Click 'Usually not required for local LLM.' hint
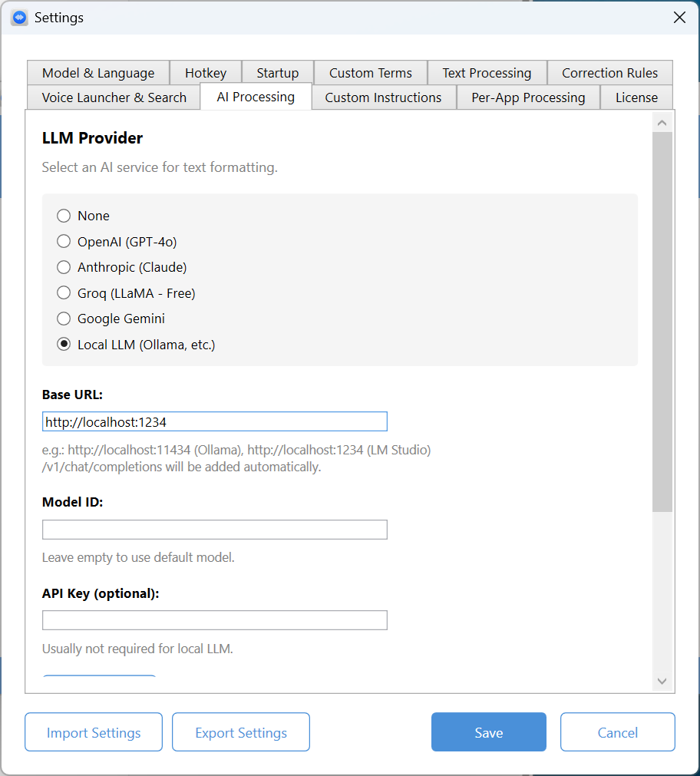Screen dimensions: 700x776 pyautogui.click(x=137, y=649)
